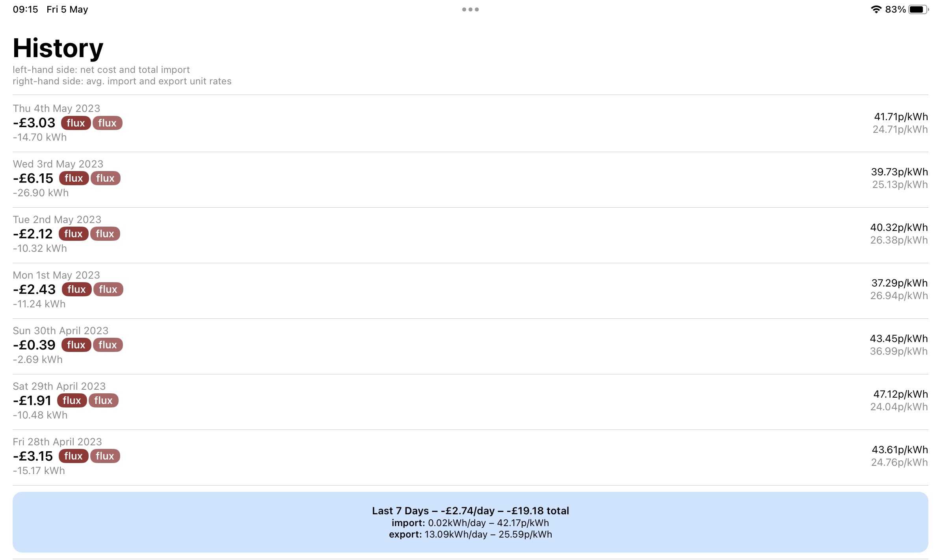Click the right-hand side explanation subtitle
The image size is (941, 560).
point(122,81)
